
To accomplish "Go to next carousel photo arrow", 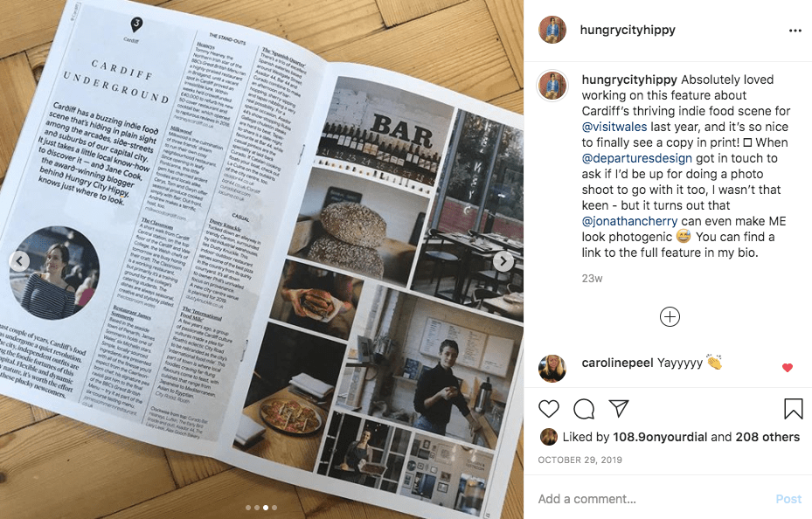I will point(503,261).
